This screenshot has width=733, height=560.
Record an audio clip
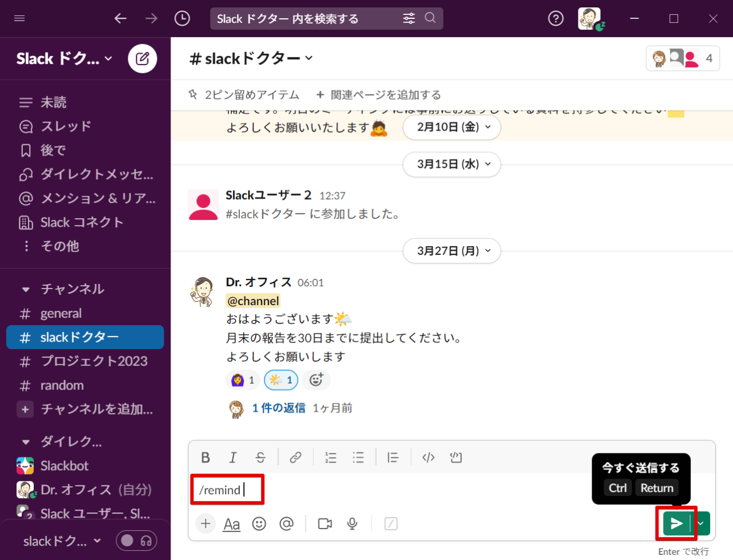[x=352, y=523]
